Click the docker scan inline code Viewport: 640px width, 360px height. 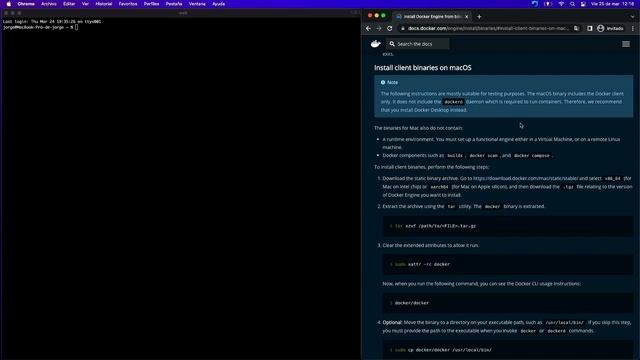(483, 156)
